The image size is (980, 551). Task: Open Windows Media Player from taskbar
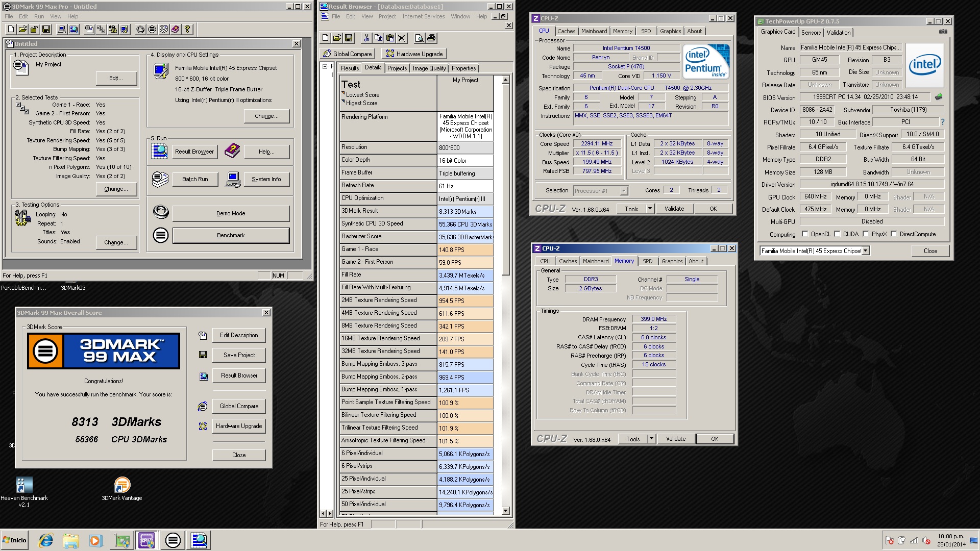click(95, 540)
